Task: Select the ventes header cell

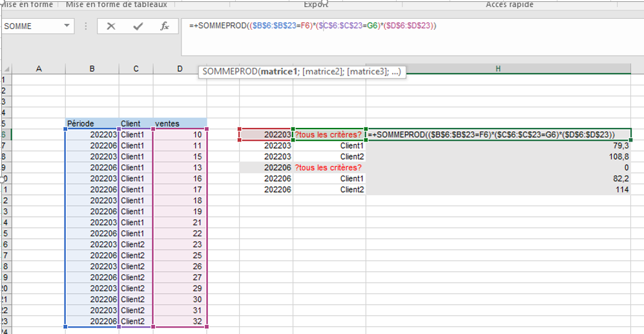Action: click(x=180, y=123)
